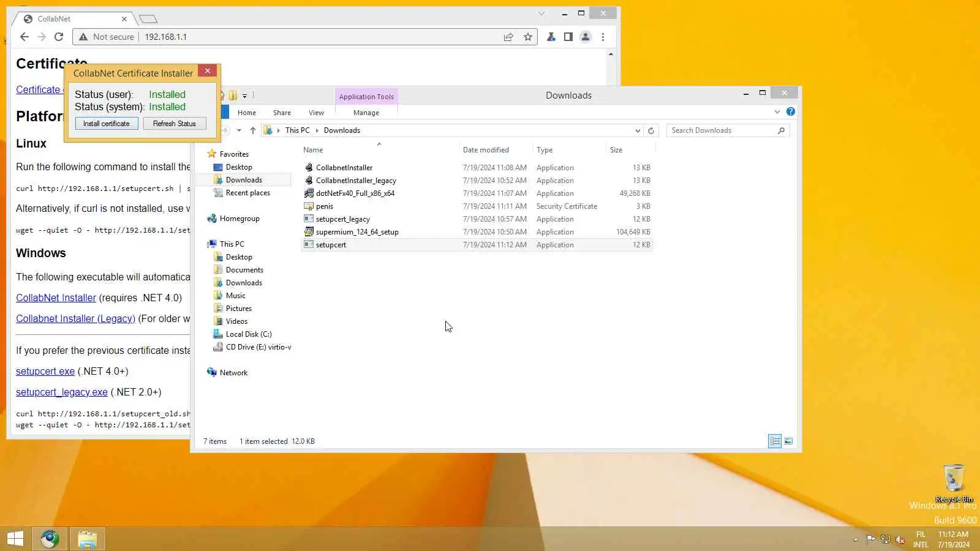Open Music under This PC
Image resolution: width=980 pixels, height=551 pixels.
pos(236,296)
